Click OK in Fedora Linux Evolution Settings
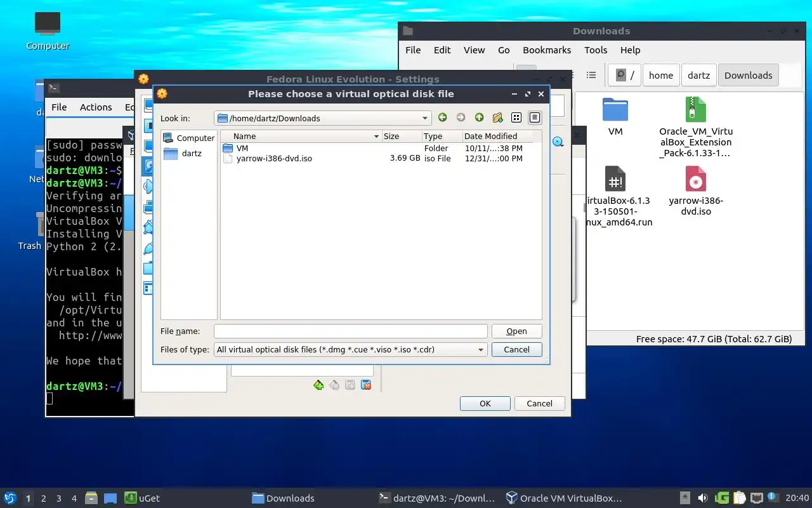The height and width of the screenshot is (508, 812). point(485,403)
